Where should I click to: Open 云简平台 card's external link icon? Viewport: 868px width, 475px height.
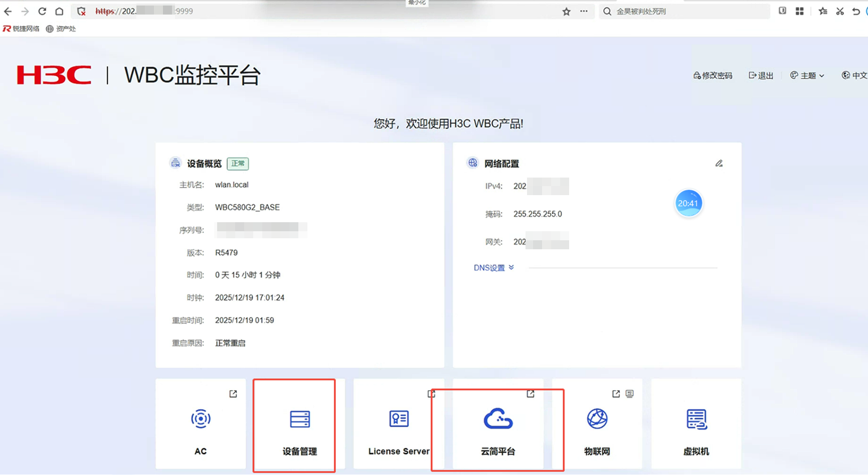pyautogui.click(x=531, y=394)
